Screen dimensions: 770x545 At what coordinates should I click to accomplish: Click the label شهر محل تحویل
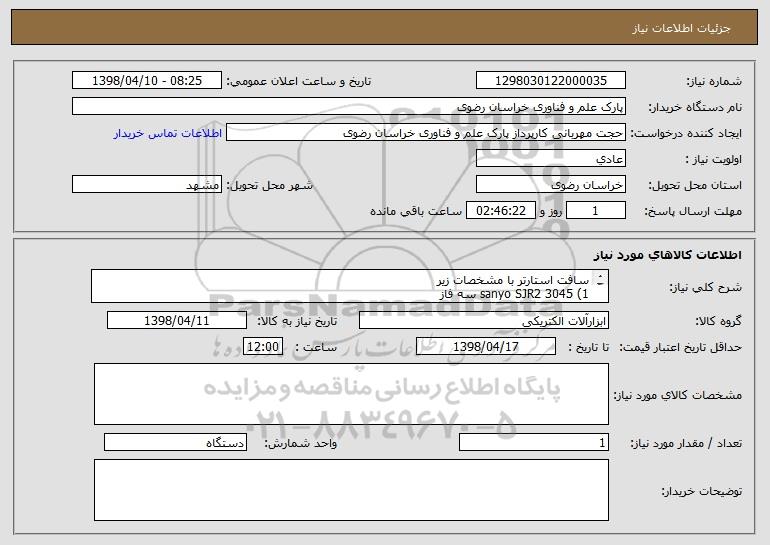point(269,185)
